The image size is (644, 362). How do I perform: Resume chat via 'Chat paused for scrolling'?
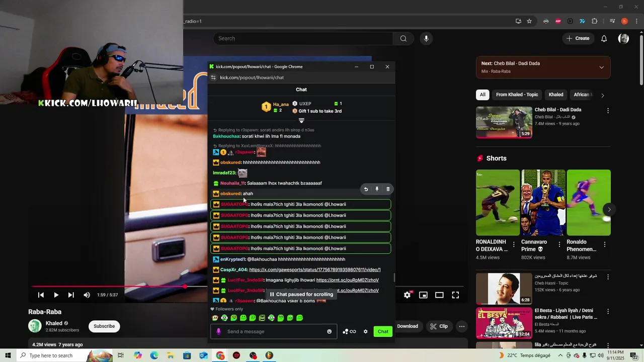(x=301, y=295)
